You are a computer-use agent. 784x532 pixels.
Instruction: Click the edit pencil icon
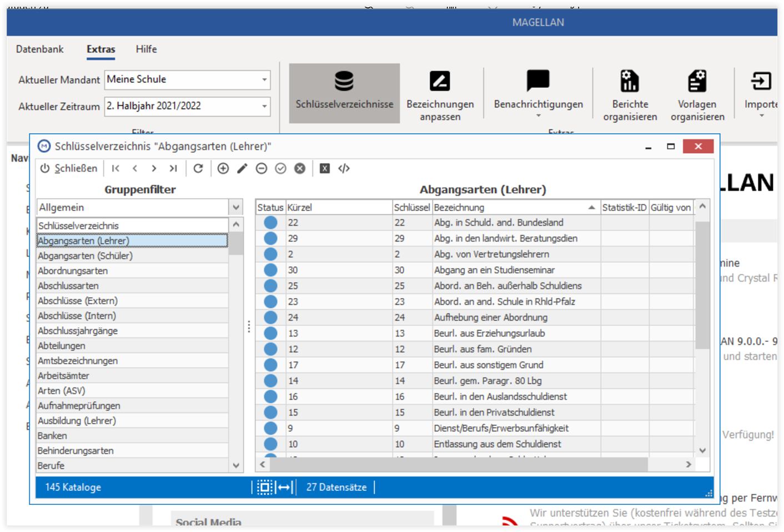[242, 168]
